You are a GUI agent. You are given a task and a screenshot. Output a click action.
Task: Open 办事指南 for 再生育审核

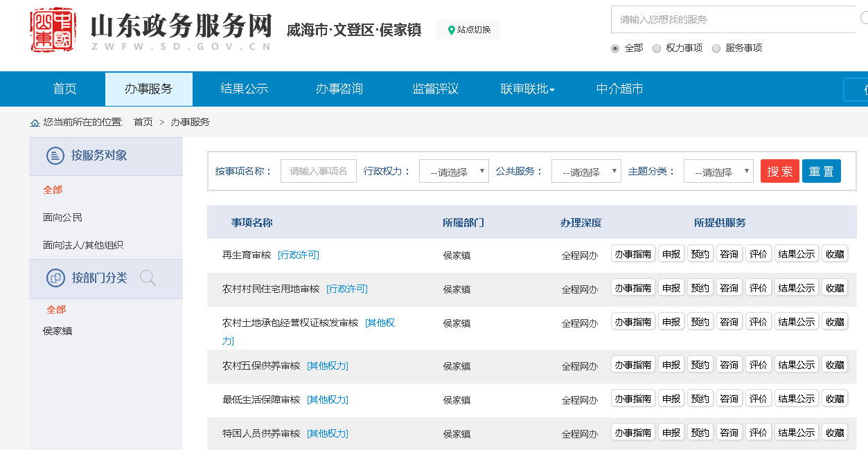point(632,254)
